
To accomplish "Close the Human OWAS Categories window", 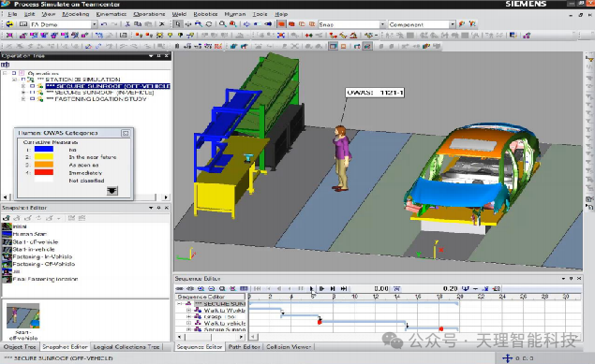I will (126, 133).
